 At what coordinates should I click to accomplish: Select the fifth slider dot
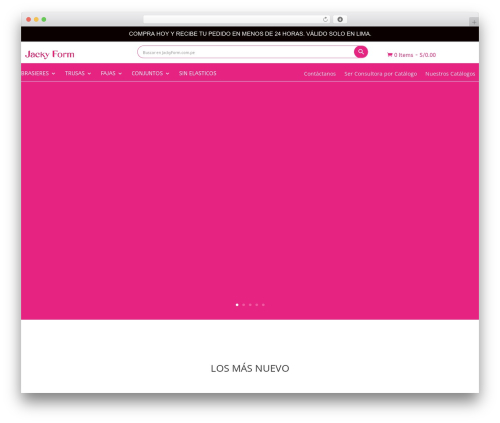263,305
